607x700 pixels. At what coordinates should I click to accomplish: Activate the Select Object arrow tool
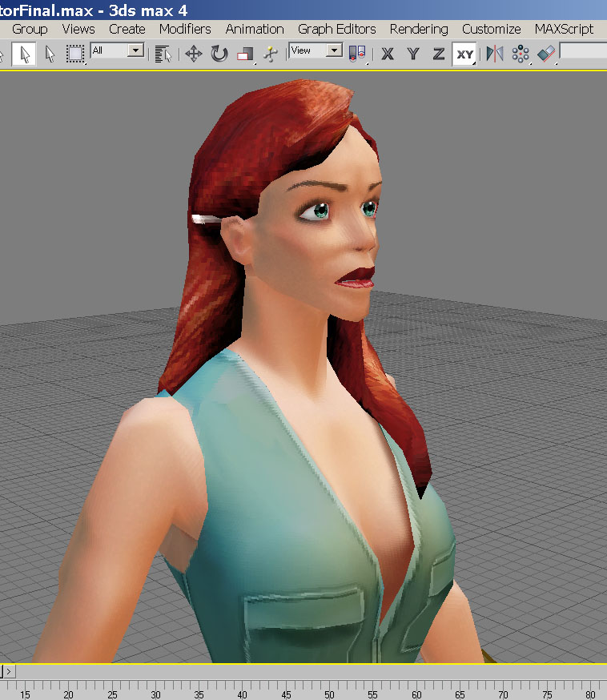coord(24,54)
